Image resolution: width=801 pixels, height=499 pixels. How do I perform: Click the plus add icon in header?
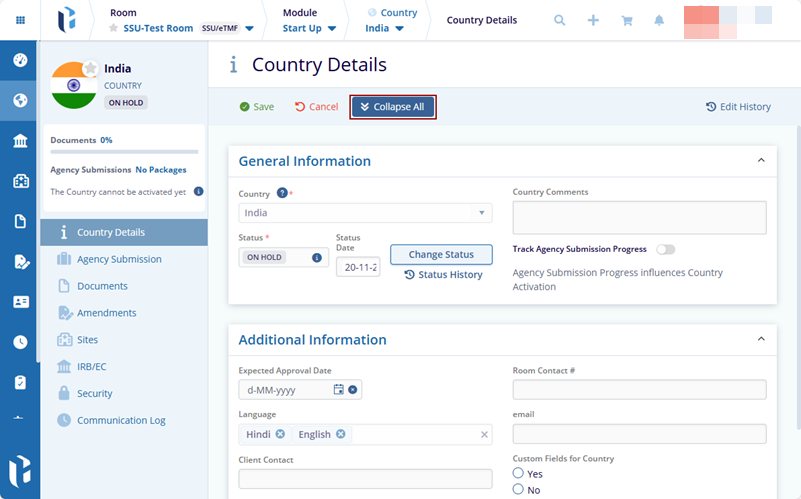point(593,20)
